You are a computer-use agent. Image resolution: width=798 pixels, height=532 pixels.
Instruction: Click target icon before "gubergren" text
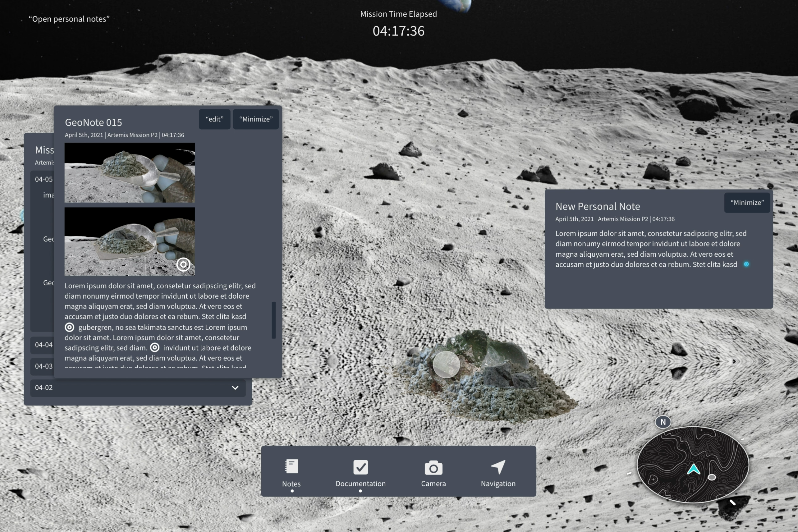69,328
